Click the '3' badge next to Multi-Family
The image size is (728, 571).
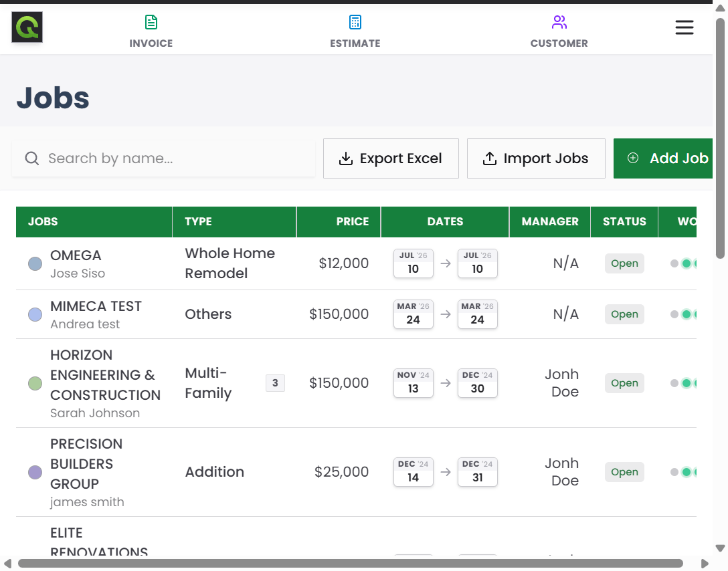pyautogui.click(x=275, y=383)
